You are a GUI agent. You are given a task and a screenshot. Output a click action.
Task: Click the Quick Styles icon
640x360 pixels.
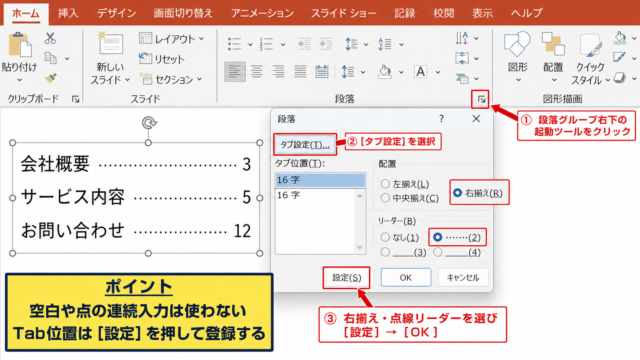click(590, 45)
